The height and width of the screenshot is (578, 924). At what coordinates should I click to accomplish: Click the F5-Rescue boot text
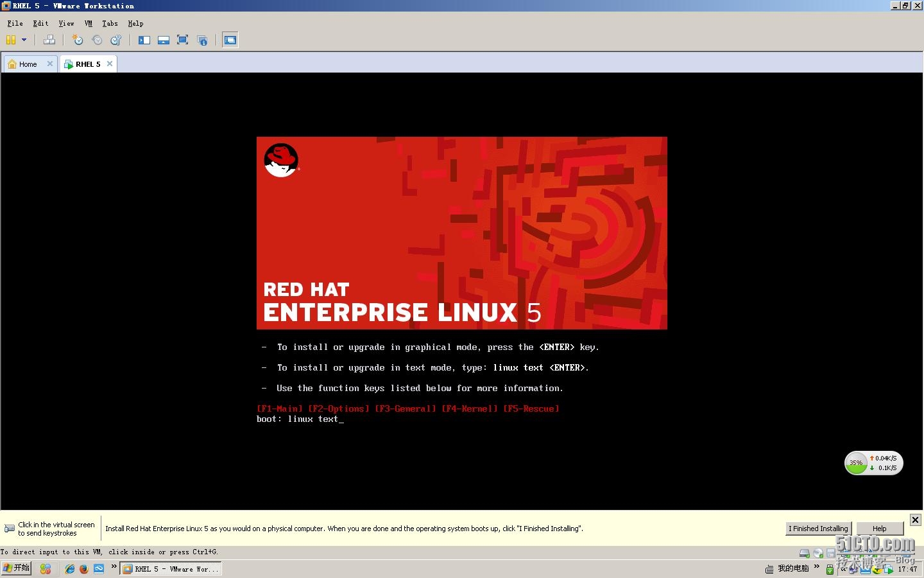click(x=531, y=408)
